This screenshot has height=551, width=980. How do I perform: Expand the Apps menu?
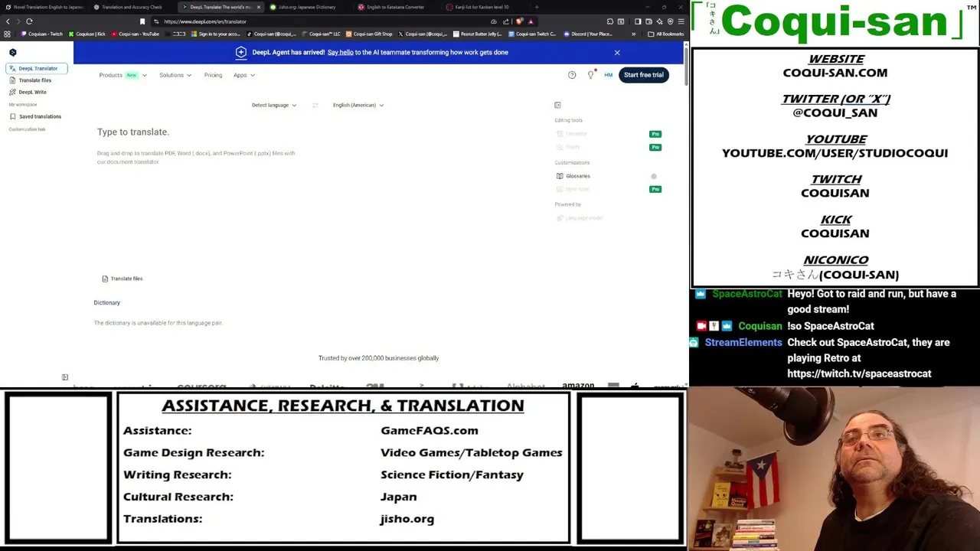244,75
